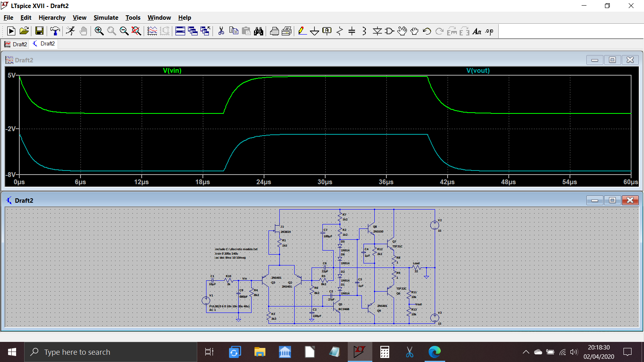Open Control Panel hammer icon
Viewport: 644px width, 362px height.
pos(55,31)
